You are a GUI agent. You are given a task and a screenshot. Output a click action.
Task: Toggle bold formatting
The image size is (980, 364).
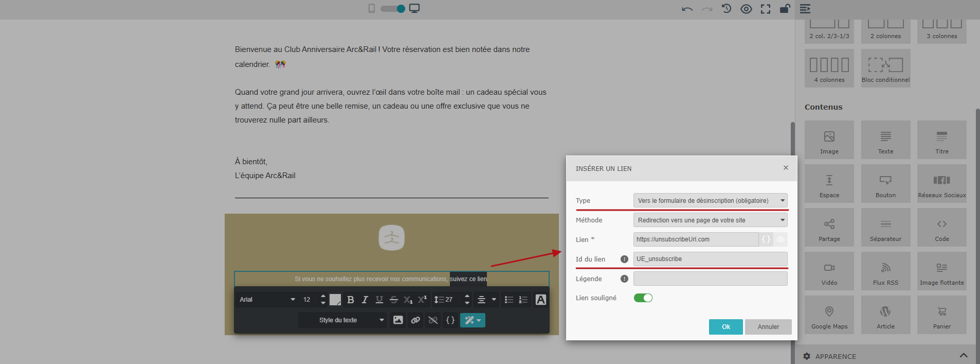point(351,300)
